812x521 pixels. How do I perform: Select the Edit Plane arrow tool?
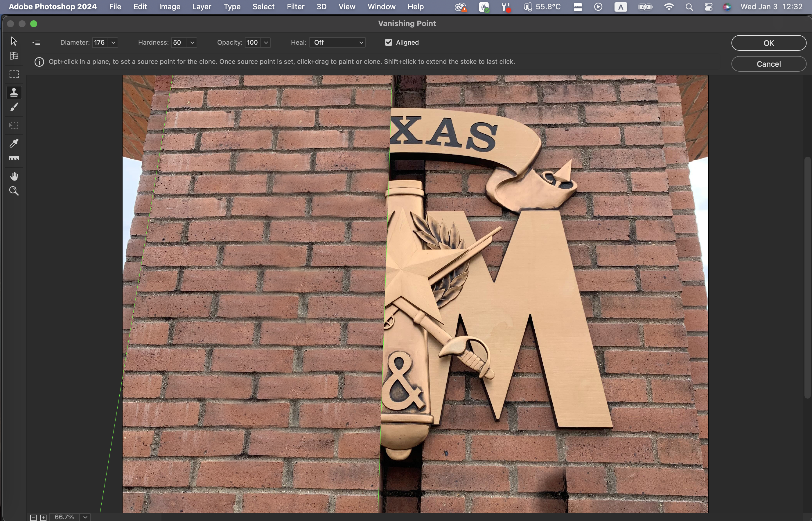(x=14, y=41)
